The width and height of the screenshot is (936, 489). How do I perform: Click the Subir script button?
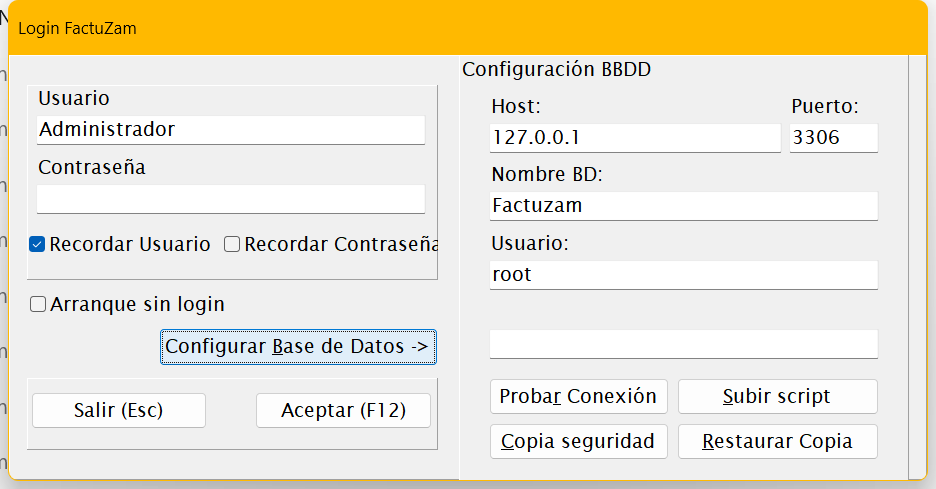point(778,396)
